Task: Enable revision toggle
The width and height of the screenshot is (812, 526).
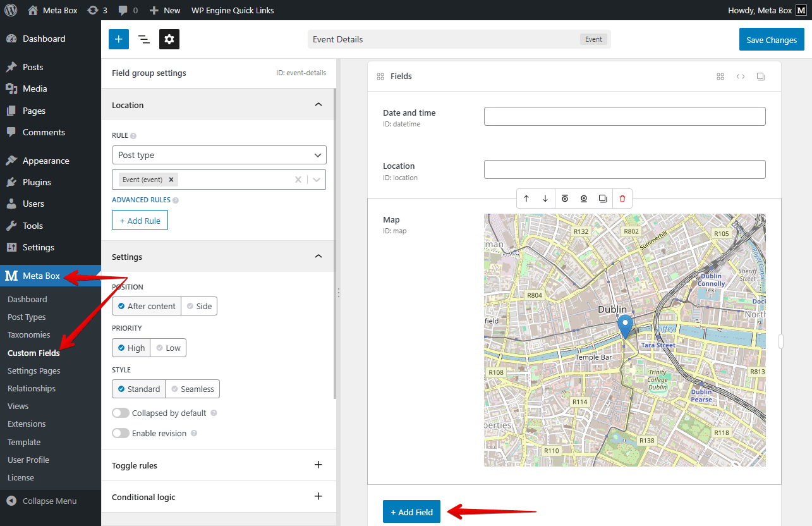Action: tap(120, 433)
